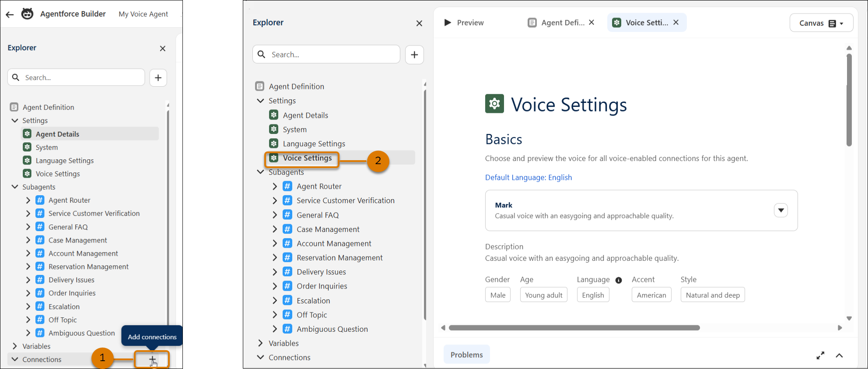Click Service Customer Verification hash icon, left window
The width and height of the screenshot is (868, 369).
tap(40, 213)
